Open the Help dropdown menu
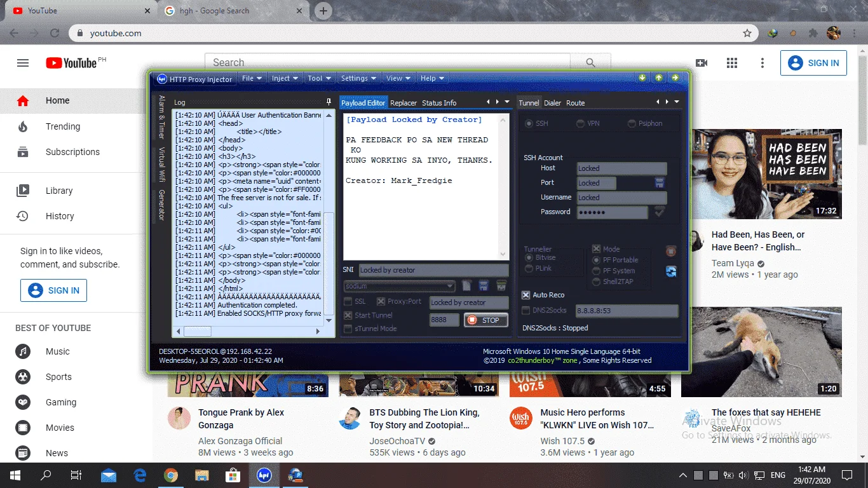 click(x=432, y=78)
